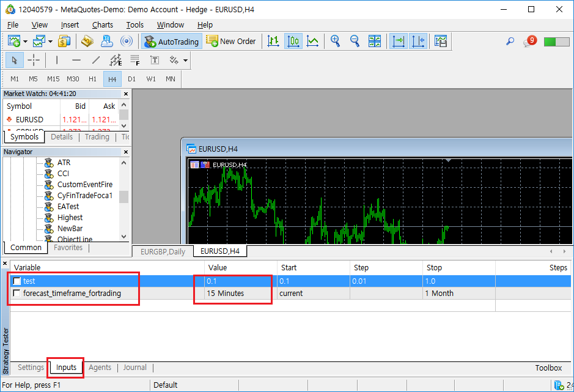Open Market Watch Details tab
Viewport: 574px width, 392px height.
(62, 137)
